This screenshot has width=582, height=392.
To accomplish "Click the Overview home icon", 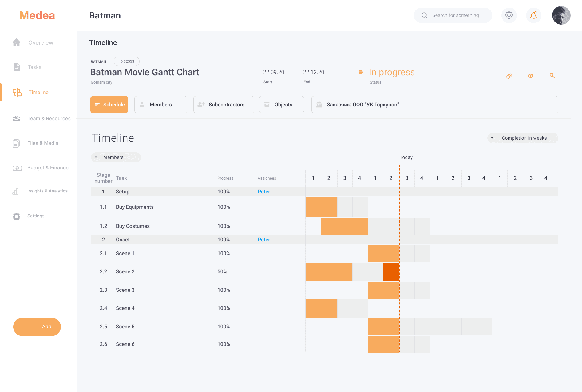I will (17, 42).
